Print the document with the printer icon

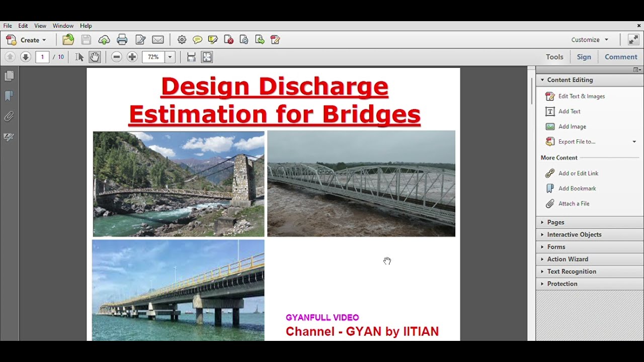pyautogui.click(x=122, y=40)
